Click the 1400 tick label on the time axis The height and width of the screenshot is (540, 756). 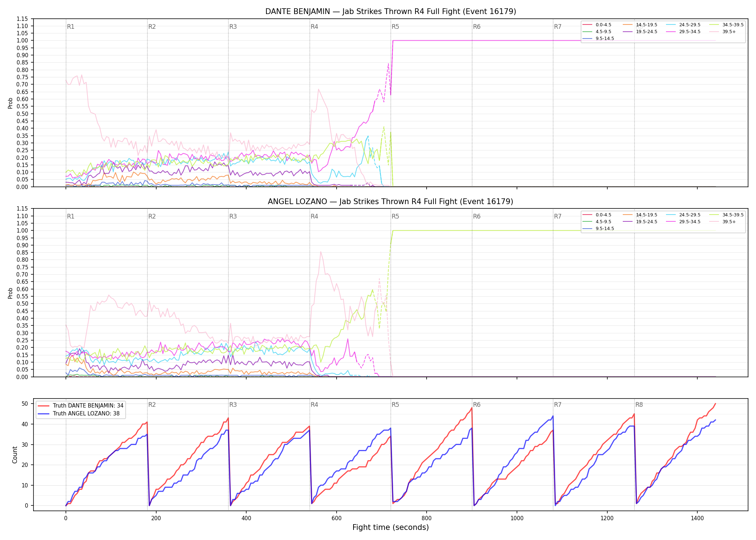697,518
